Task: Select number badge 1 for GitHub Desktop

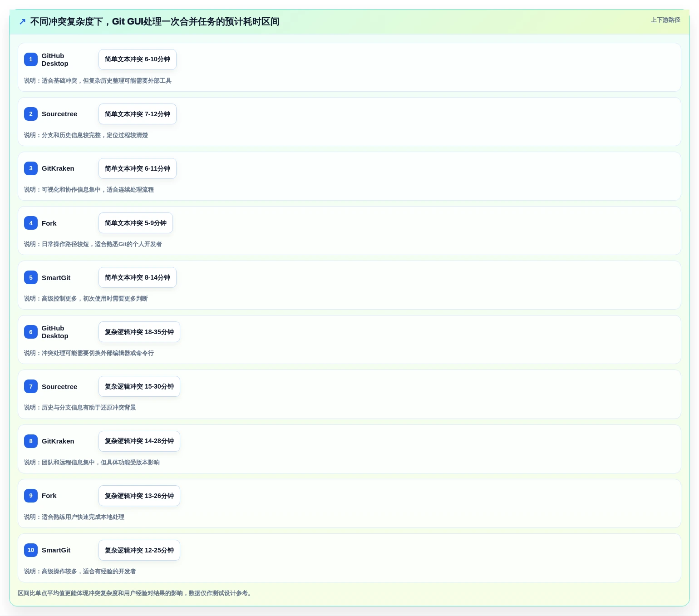Action: (x=31, y=59)
